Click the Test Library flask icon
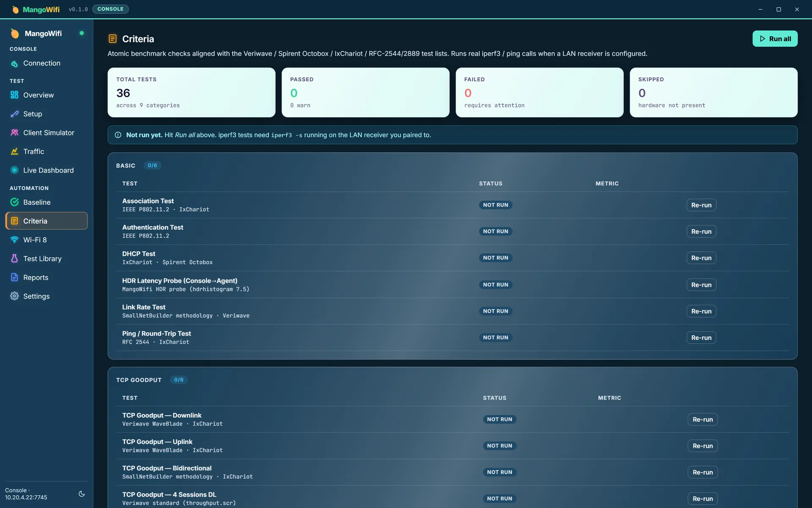The height and width of the screenshot is (508, 812). (x=14, y=258)
